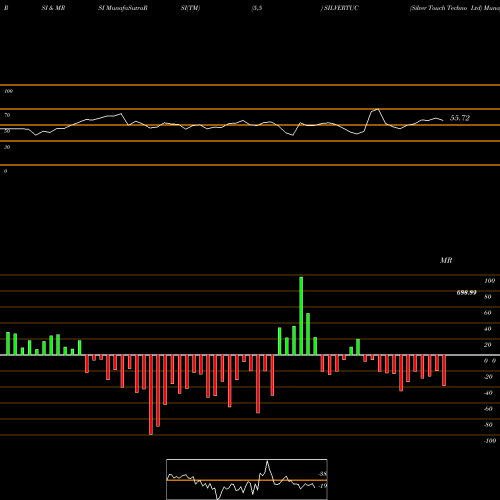Image resolution: width=500 pixels, height=500 pixels.
Task: Click the -60 label on MR axis
Action: coord(488,409)
